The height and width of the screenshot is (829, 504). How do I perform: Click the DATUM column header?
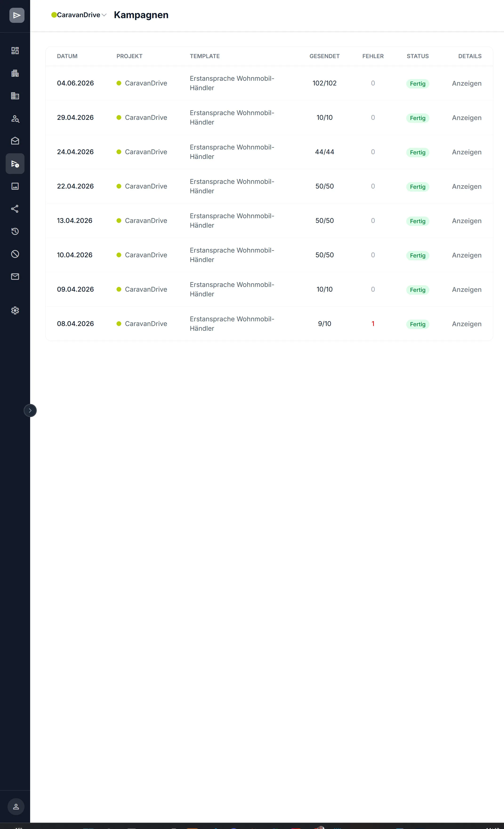click(x=67, y=56)
